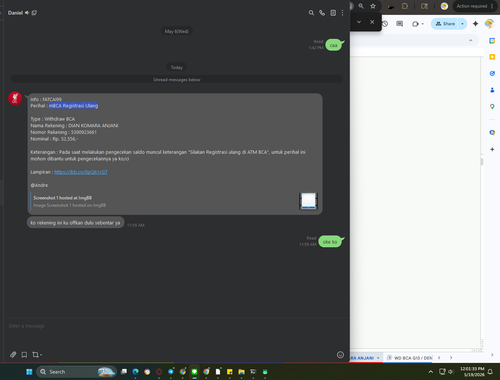Collapse the Sheets toolbar with chevron

[x=471, y=40]
